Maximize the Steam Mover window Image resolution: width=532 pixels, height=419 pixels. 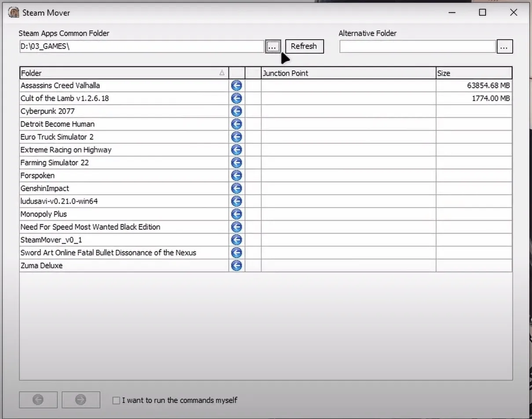[482, 12]
